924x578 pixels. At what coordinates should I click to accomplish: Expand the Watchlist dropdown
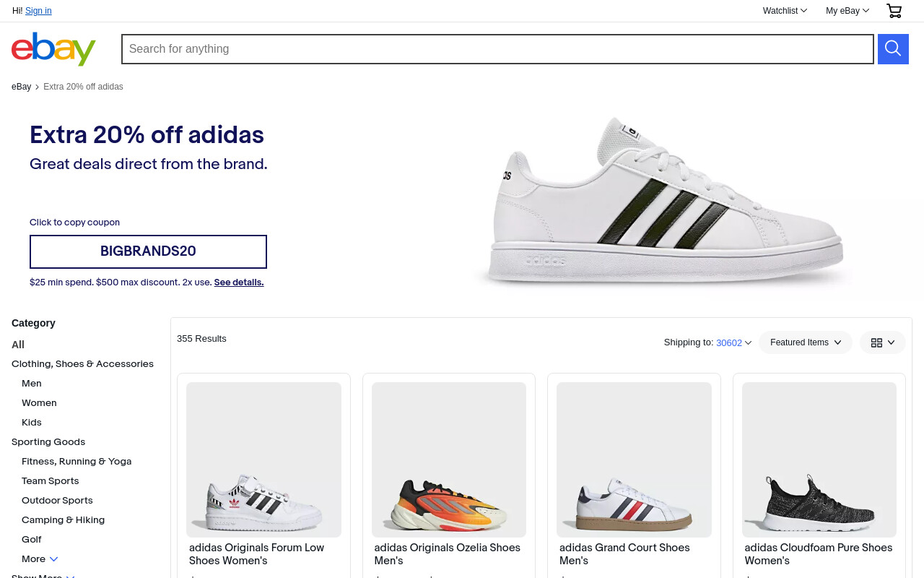tap(785, 11)
